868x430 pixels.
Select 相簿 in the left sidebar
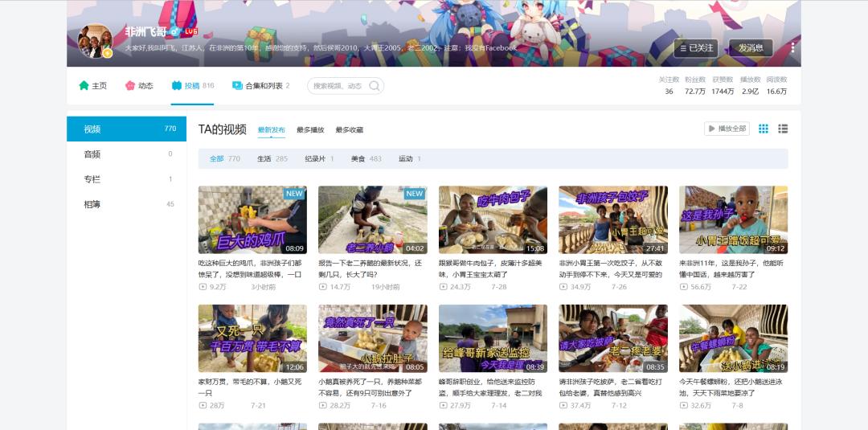point(127,203)
